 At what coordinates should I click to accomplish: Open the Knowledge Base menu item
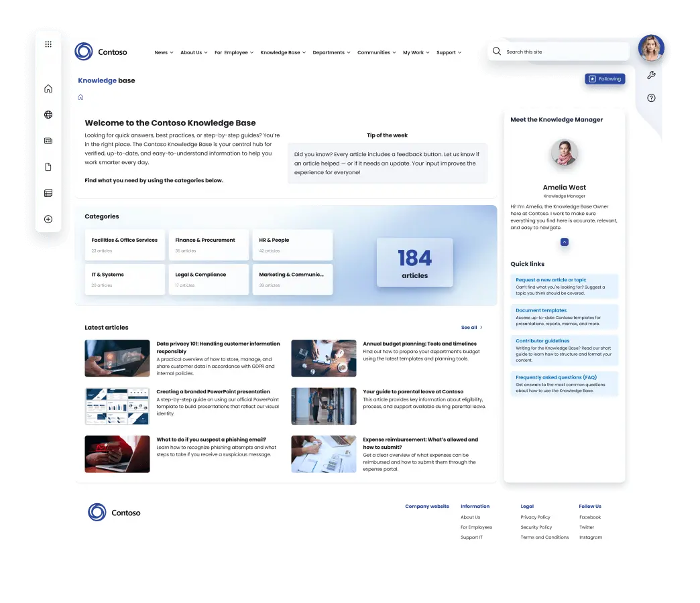pyautogui.click(x=283, y=52)
